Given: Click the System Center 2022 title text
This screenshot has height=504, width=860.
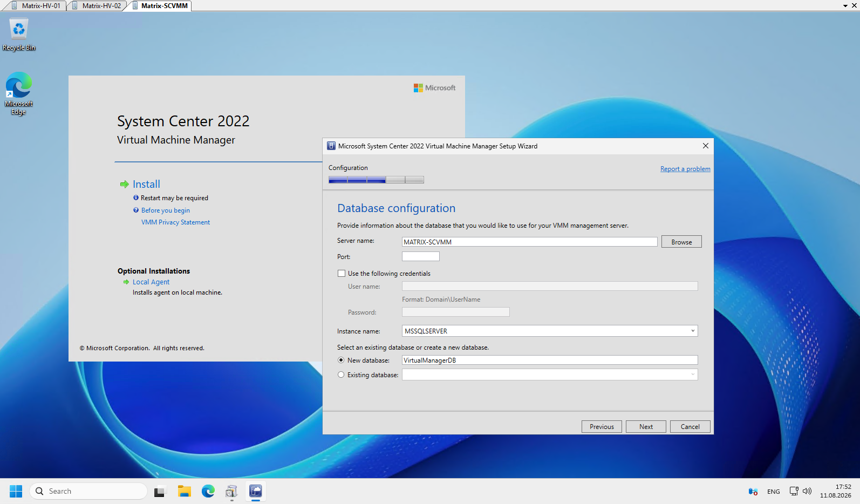Looking at the screenshot, I should point(183,121).
